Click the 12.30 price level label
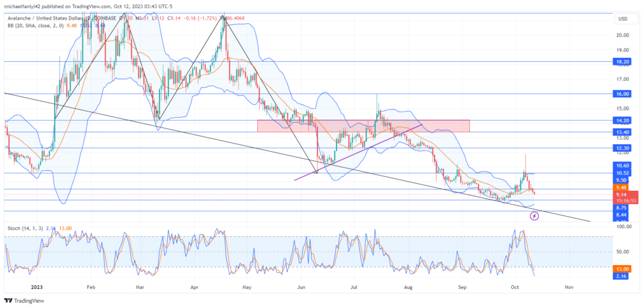 click(x=623, y=147)
